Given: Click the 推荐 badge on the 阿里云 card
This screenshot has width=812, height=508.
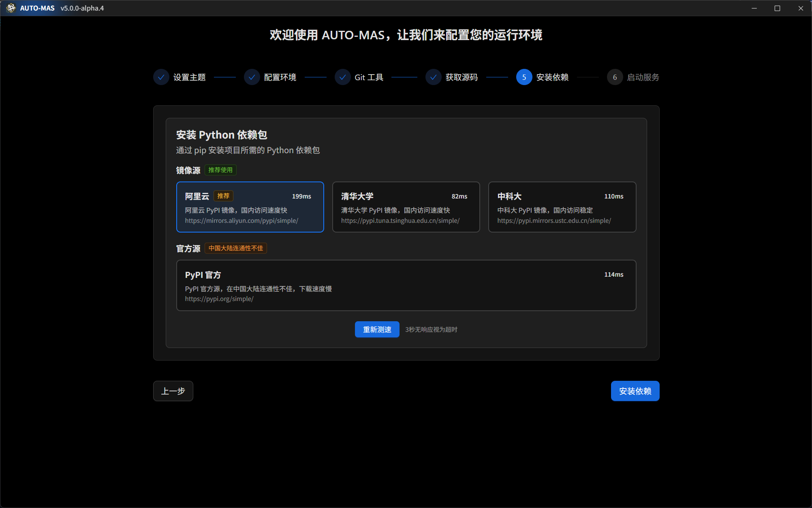Looking at the screenshot, I should [x=223, y=196].
